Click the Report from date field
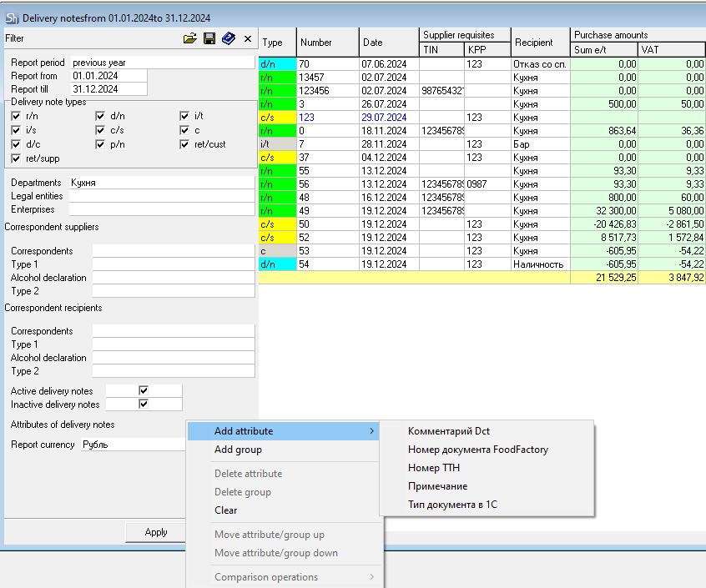706x588 pixels. (x=108, y=76)
